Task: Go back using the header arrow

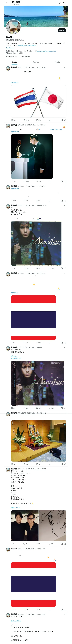Action: pos(7,3)
